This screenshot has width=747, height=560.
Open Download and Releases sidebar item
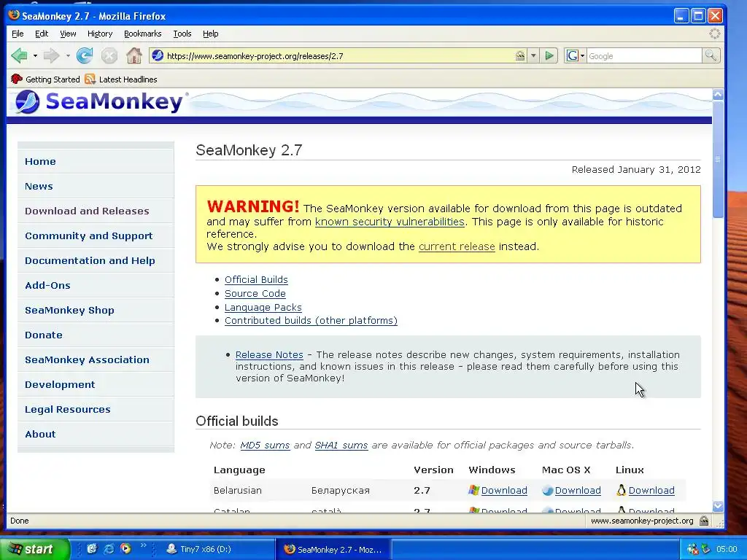[x=96, y=211]
